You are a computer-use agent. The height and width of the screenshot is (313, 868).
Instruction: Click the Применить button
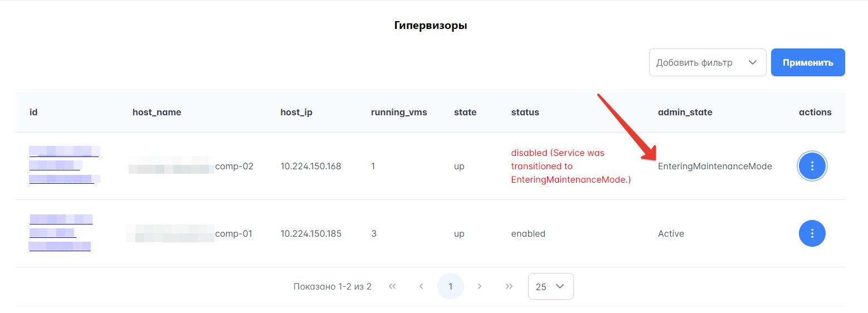tap(807, 62)
